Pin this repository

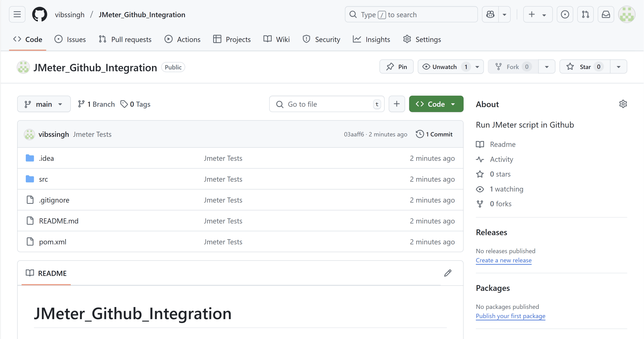tap(396, 67)
